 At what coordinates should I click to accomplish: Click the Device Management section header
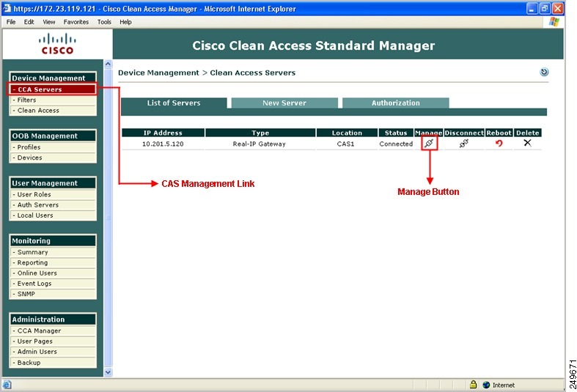[52, 78]
